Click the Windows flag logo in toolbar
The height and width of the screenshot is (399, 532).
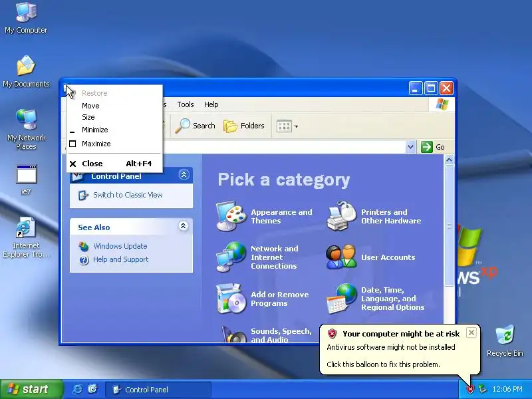[x=442, y=104]
